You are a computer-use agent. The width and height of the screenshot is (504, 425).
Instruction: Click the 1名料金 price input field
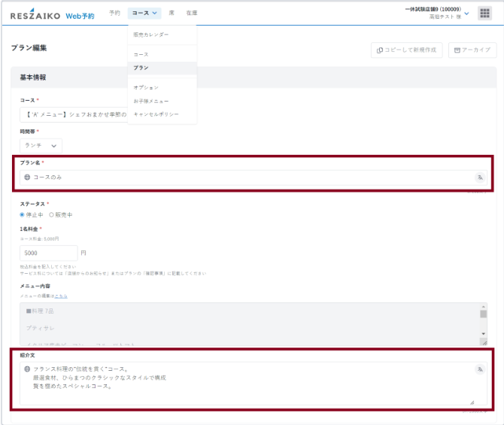point(48,253)
